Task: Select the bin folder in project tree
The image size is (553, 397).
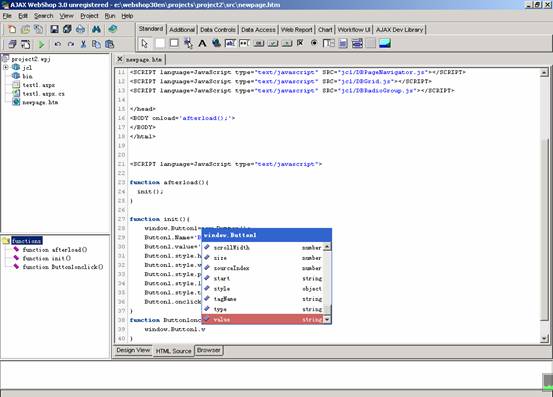Action: click(28, 76)
